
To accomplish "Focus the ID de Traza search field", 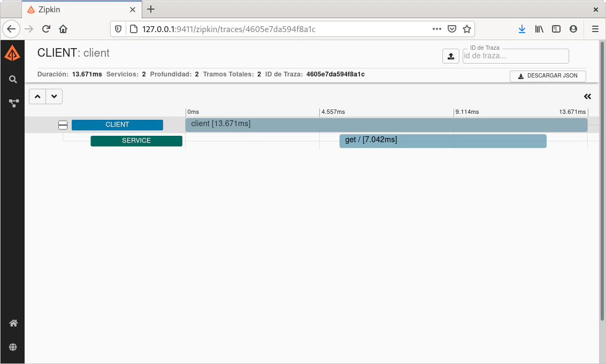I will pyautogui.click(x=515, y=56).
